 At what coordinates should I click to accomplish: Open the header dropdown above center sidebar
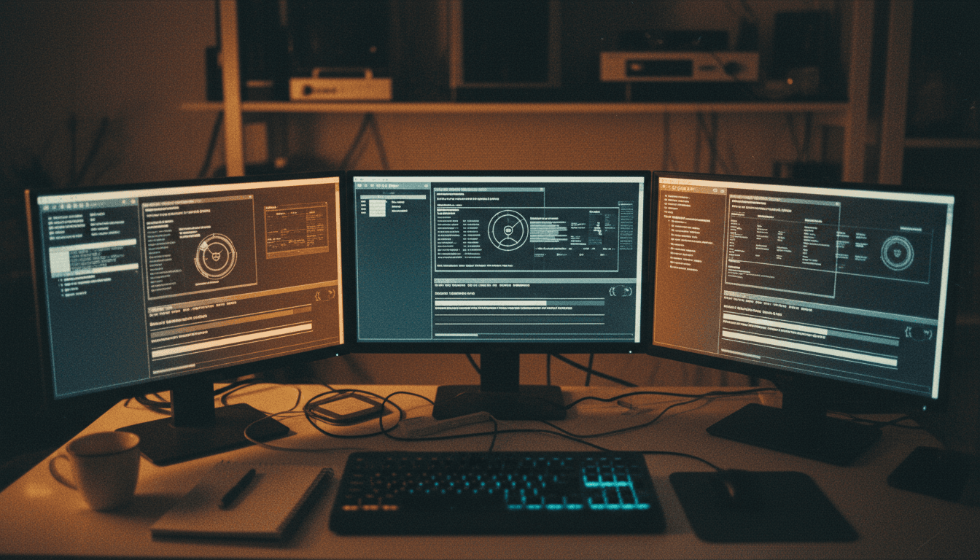[393, 197]
